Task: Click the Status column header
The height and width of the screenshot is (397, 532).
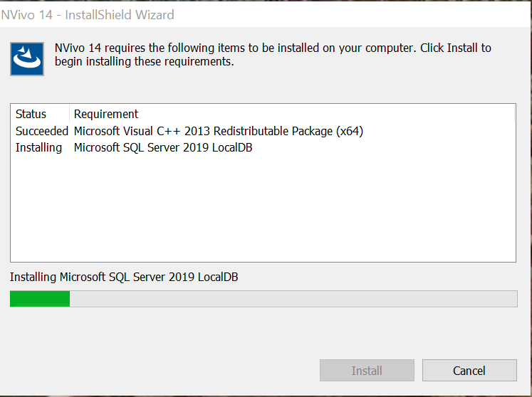Action: (31, 114)
